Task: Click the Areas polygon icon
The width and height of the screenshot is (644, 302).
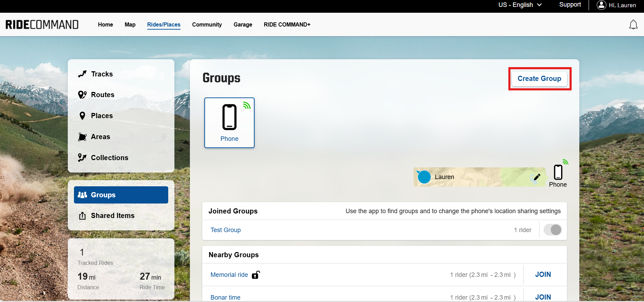Action: pyautogui.click(x=82, y=137)
